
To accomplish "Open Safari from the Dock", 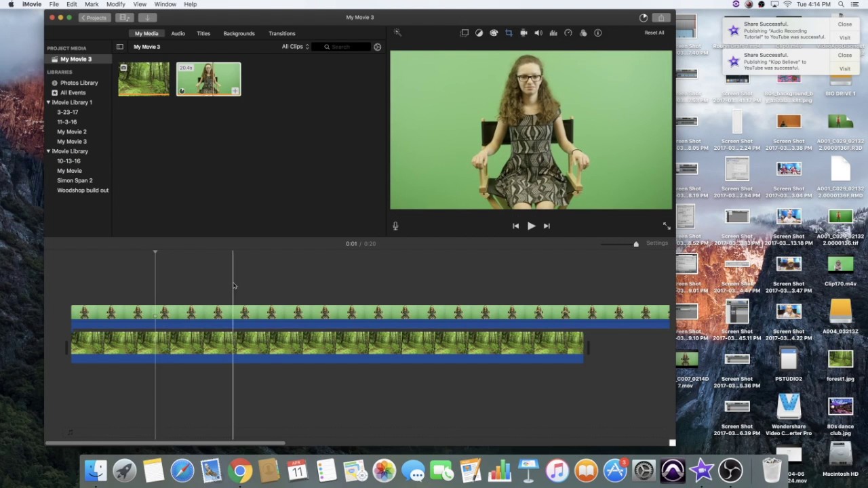I will click(x=182, y=470).
